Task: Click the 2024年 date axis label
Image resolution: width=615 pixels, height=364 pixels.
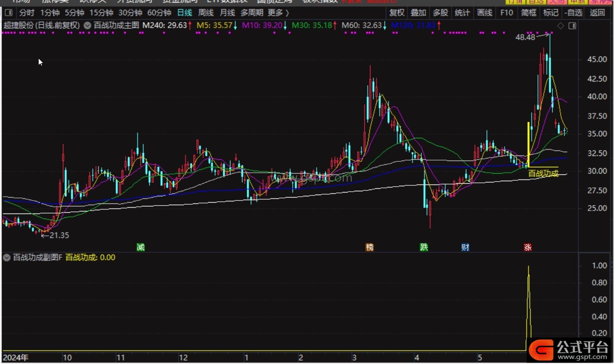Action: 16,358
